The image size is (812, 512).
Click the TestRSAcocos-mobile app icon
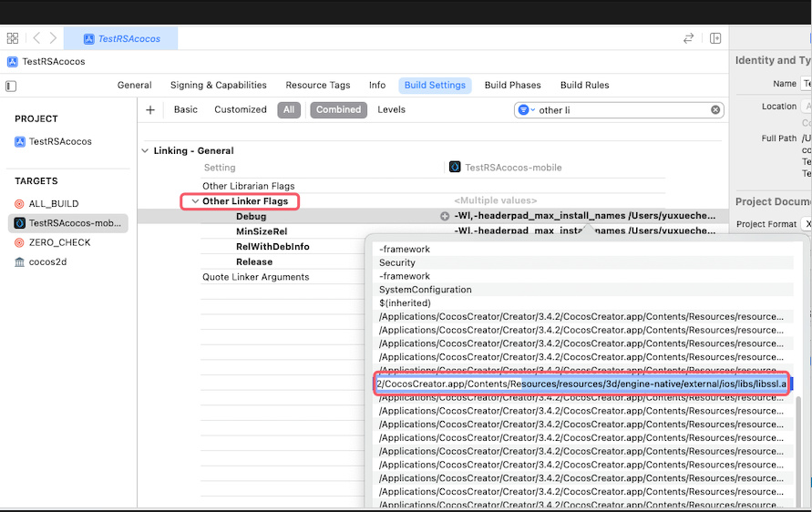click(x=20, y=223)
